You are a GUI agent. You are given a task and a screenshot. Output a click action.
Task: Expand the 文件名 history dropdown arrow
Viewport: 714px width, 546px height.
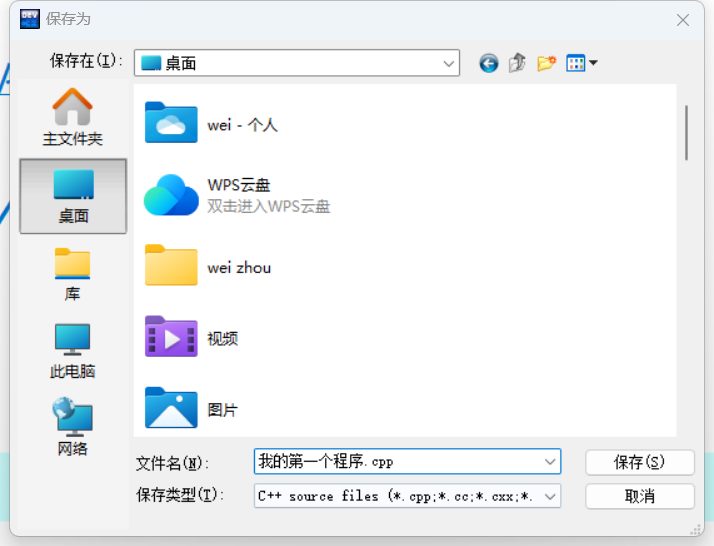(x=549, y=462)
